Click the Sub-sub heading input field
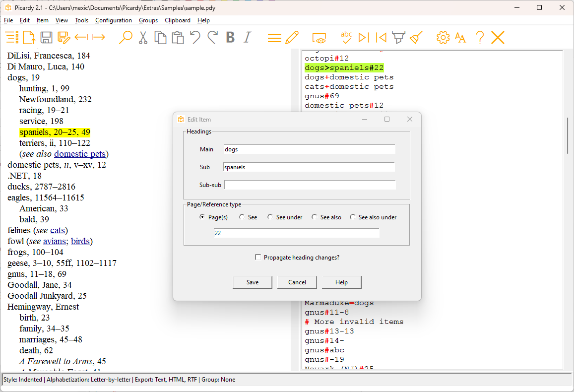 click(x=310, y=185)
